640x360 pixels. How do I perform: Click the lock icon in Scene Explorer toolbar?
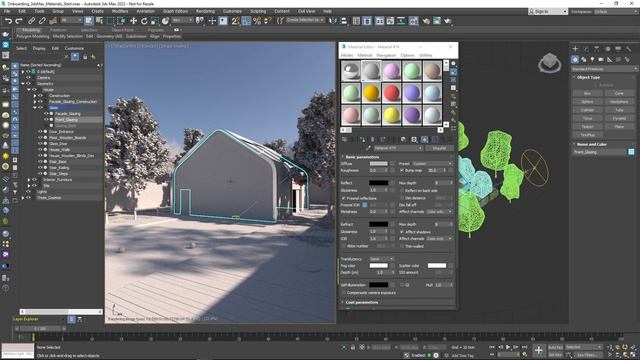[85, 57]
